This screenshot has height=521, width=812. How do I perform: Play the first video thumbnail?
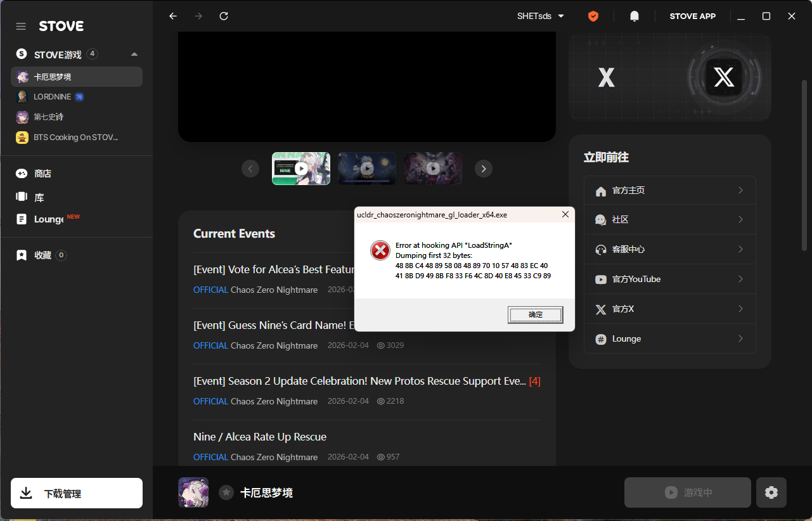click(301, 169)
